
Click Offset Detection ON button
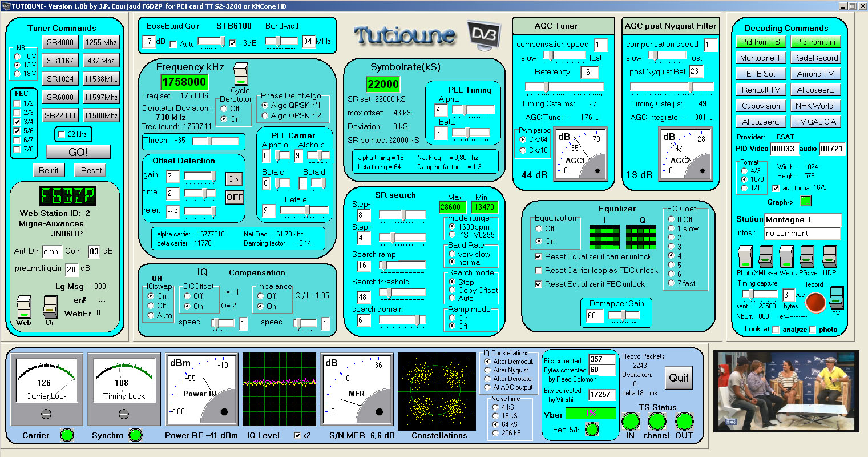(234, 179)
